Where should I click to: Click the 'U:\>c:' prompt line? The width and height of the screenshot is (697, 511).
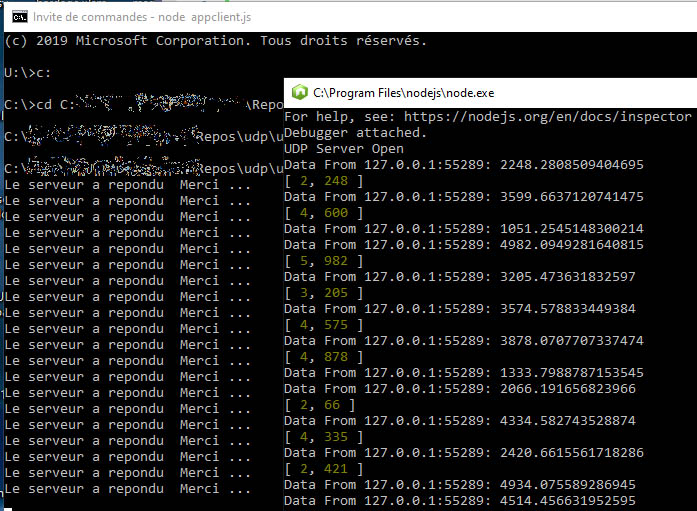click(32, 73)
